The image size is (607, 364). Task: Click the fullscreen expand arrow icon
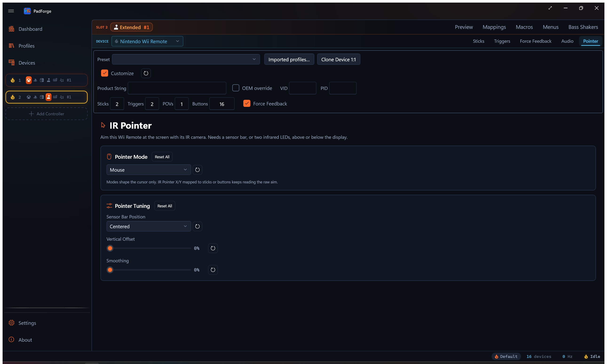(x=550, y=8)
